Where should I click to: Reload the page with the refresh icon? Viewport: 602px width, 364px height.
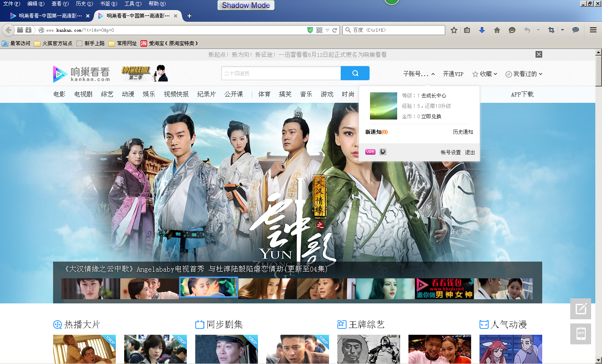[x=334, y=30]
